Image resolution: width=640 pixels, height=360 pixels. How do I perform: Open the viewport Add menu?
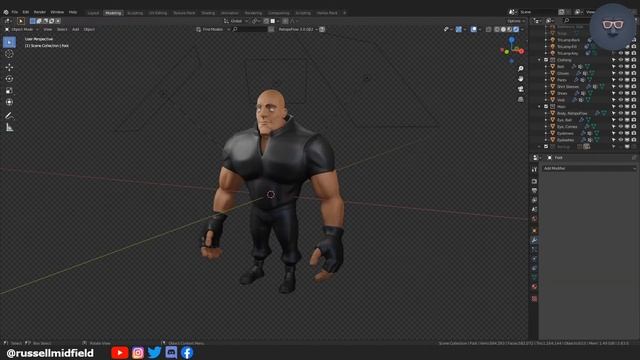(x=76, y=29)
